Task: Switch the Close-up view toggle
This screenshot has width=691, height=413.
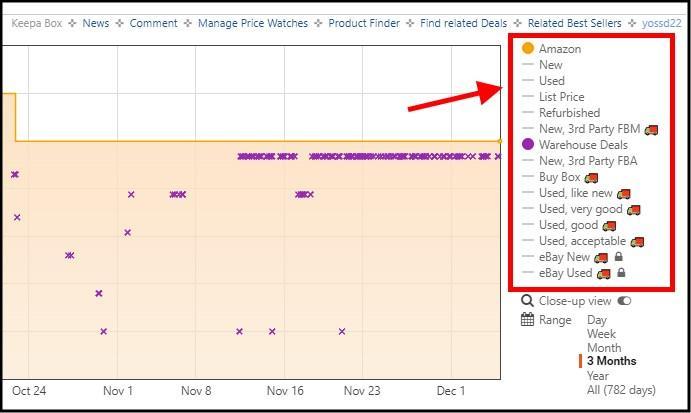Action: coord(624,301)
